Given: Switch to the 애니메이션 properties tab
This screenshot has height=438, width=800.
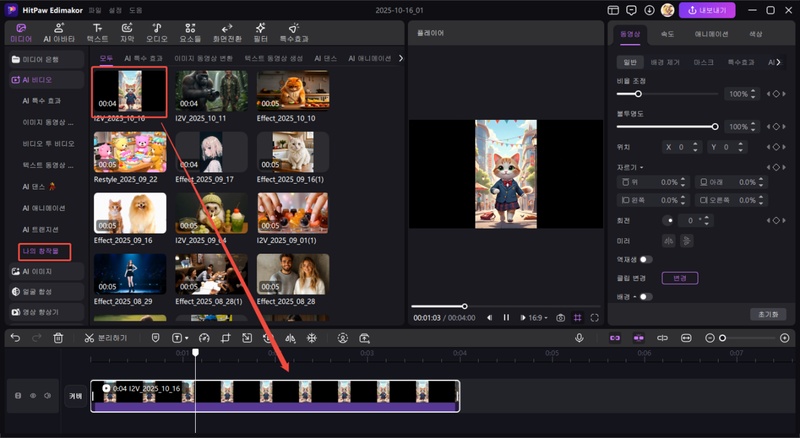Looking at the screenshot, I should tap(712, 33).
